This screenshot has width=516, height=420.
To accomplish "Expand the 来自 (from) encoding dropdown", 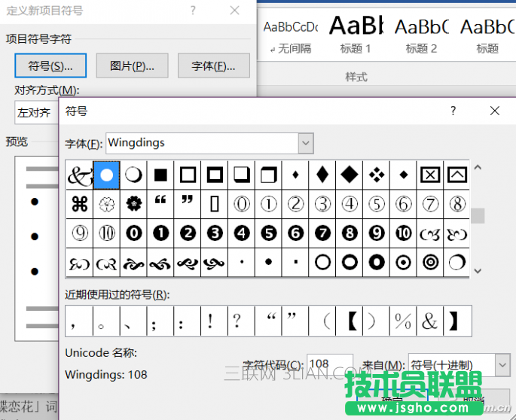I will [x=502, y=365].
